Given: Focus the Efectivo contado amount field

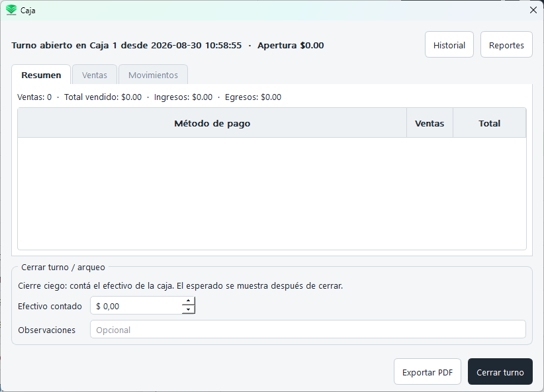Looking at the screenshot, I should (x=136, y=306).
